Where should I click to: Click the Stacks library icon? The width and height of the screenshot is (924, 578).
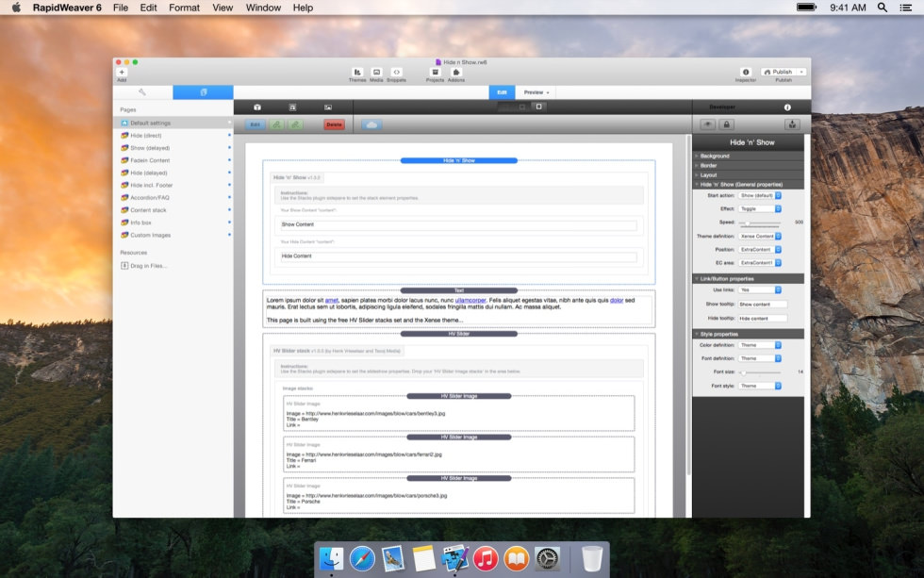257,107
